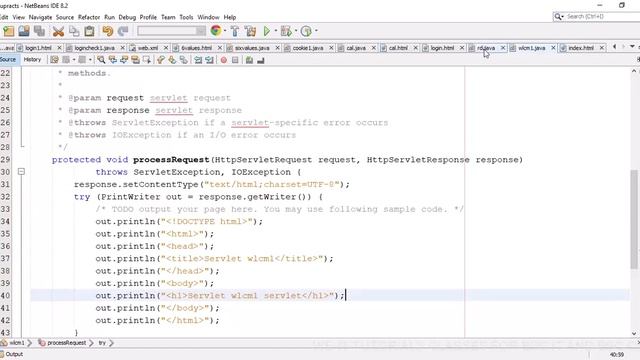Image resolution: width=640 pixels, height=360 pixels.
Task: Open the Profile Project dropdown arrow
Action: pos(316,31)
